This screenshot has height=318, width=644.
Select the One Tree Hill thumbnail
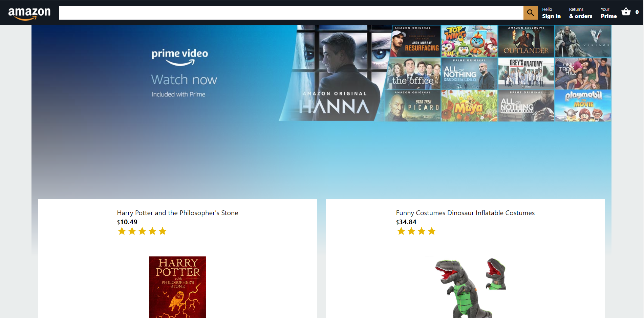[x=583, y=73]
